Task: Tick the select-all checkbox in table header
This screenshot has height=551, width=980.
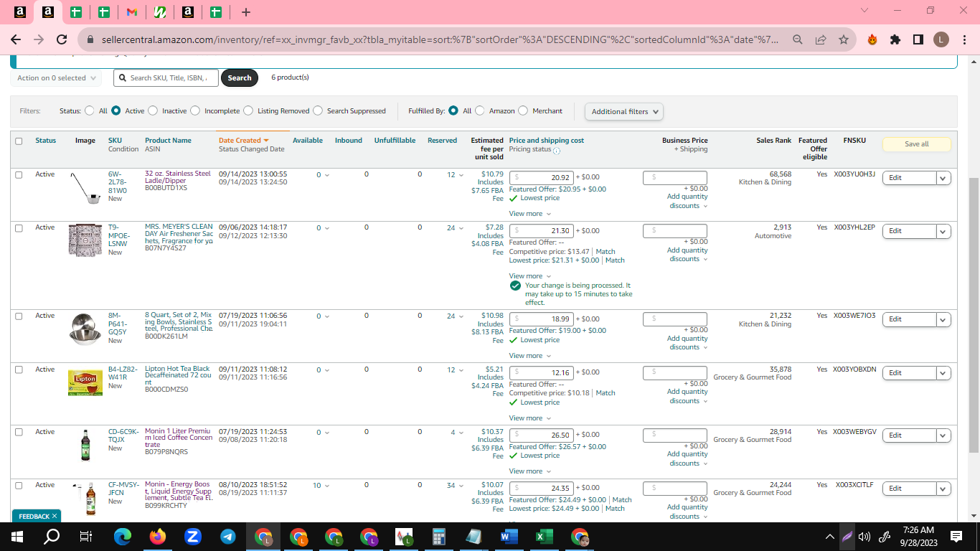Action: (19, 141)
